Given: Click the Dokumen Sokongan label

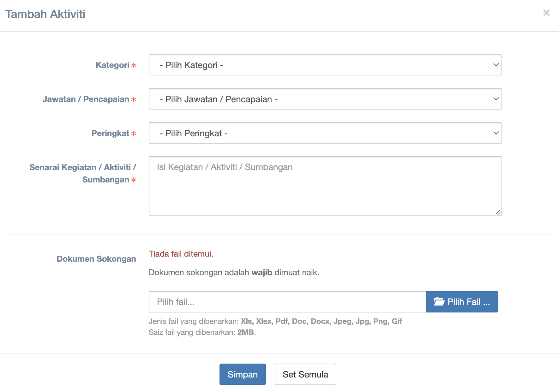Looking at the screenshot, I should coord(96,259).
